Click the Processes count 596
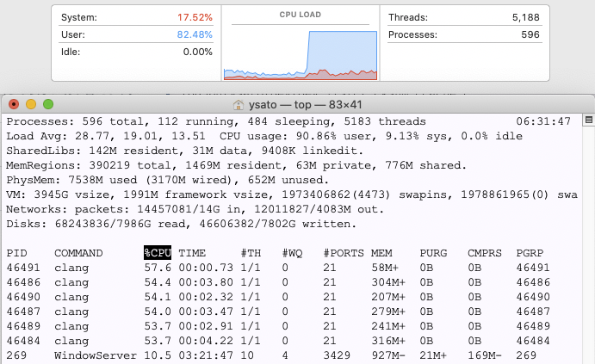 pos(530,34)
